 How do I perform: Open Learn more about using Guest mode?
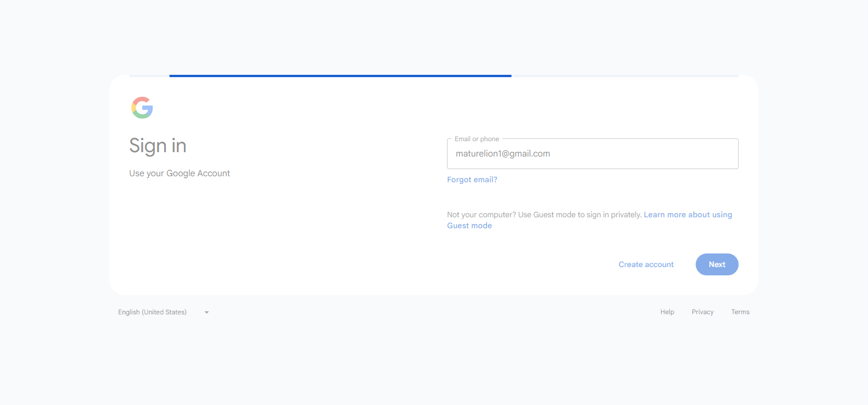pyautogui.click(x=589, y=220)
